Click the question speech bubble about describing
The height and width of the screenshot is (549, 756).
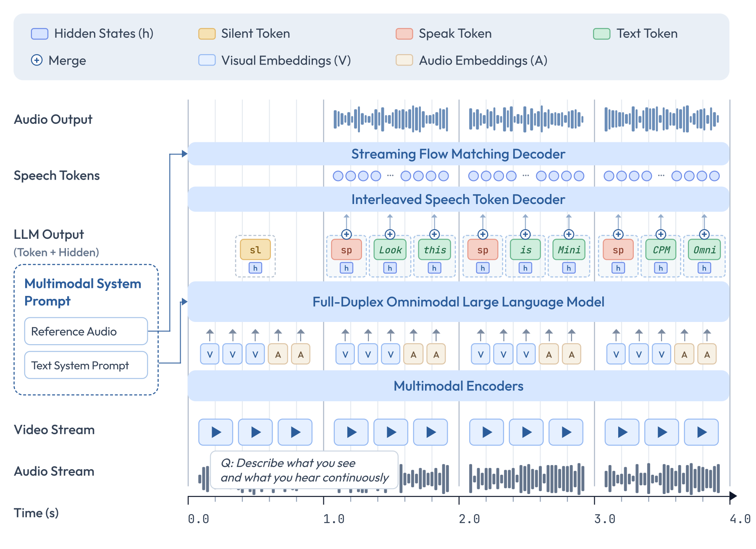304,470
